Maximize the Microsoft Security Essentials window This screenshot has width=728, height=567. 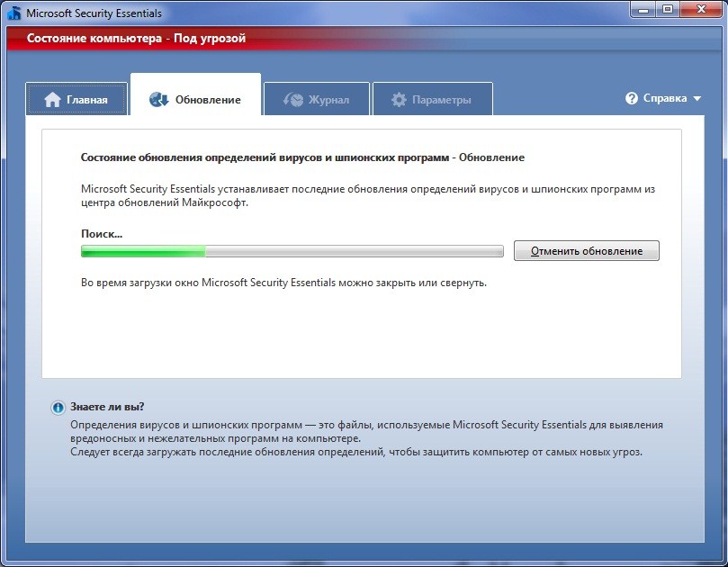coord(668,9)
